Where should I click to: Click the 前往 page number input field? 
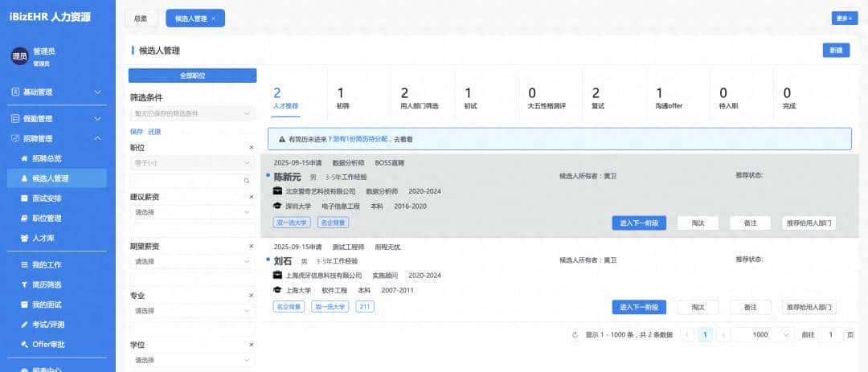click(830, 335)
